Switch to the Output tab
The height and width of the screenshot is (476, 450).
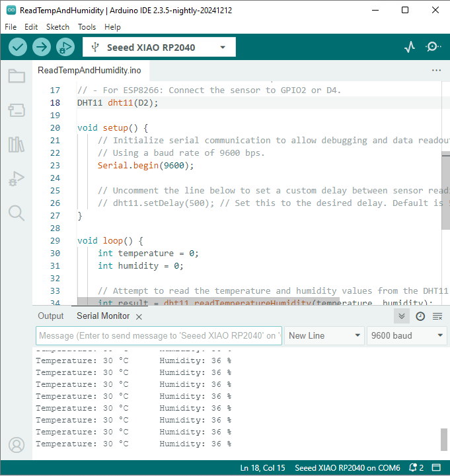[51, 316]
